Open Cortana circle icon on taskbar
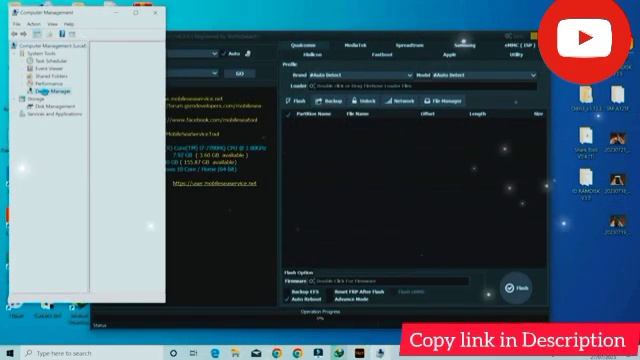 coord(173,353)
